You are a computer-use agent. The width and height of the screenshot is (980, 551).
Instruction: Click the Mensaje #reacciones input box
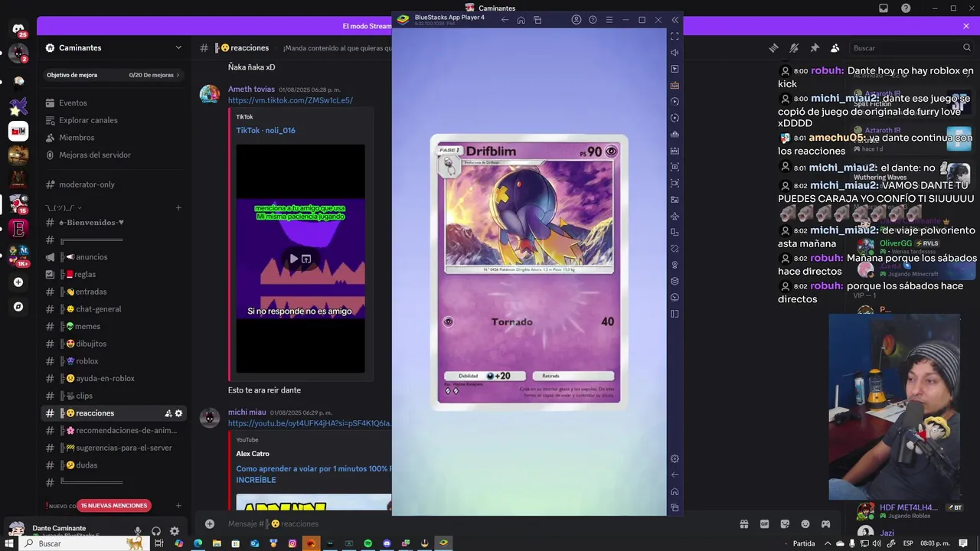(x=475, y=523)
